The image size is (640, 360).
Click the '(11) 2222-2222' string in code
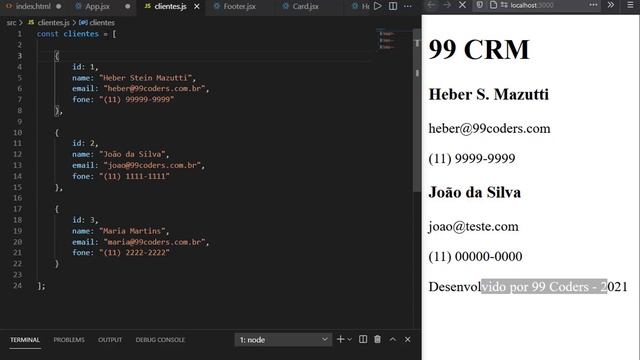tap(134, 253)
